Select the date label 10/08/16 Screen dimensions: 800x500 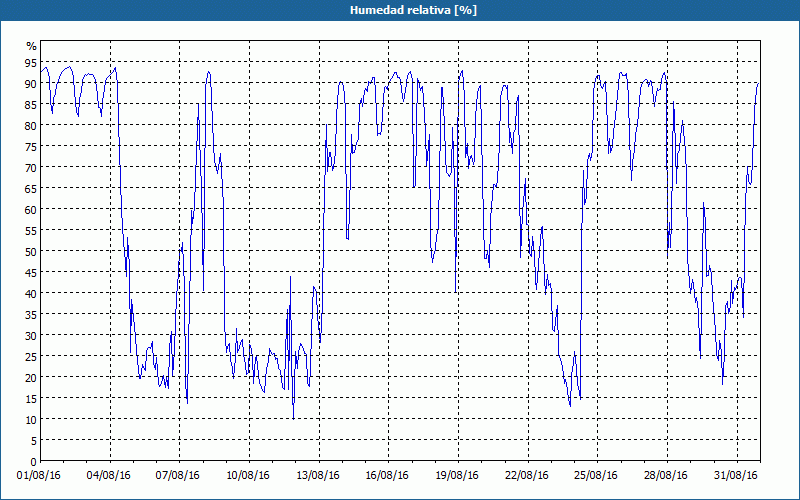click(x=248, y=476)
